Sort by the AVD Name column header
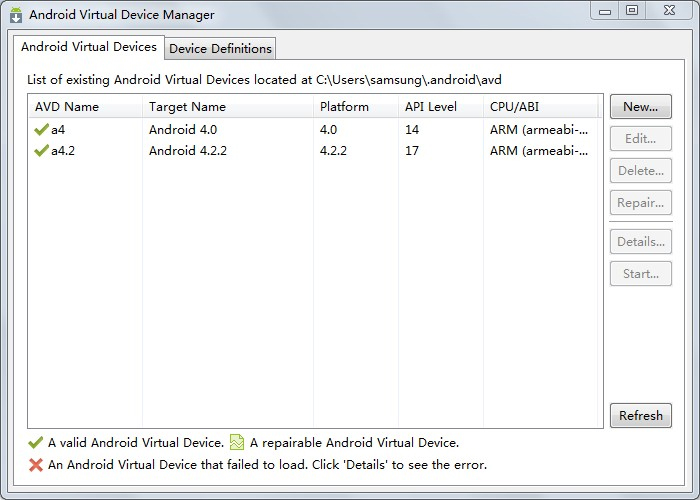Image resolution: width=700 pixels, height=500 pixels. (85, 107)
